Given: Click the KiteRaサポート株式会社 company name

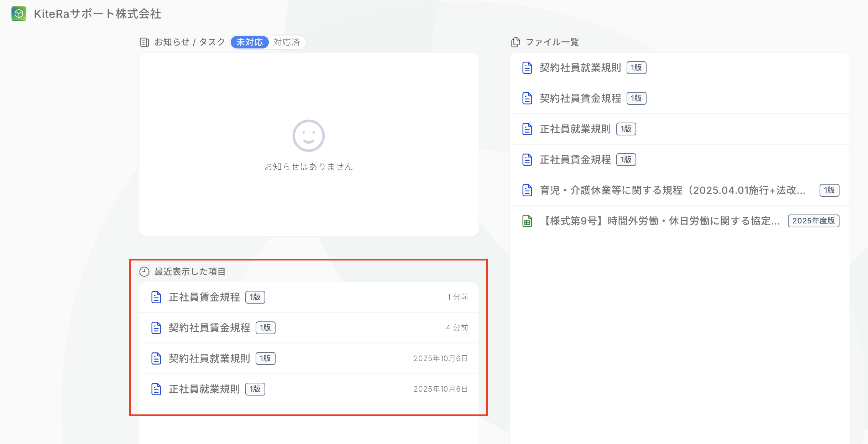Looking at the screenshot, I should tap(97, 14).
